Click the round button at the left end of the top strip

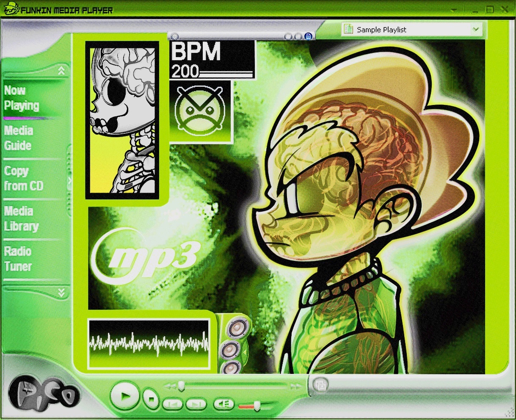(174, 36)
